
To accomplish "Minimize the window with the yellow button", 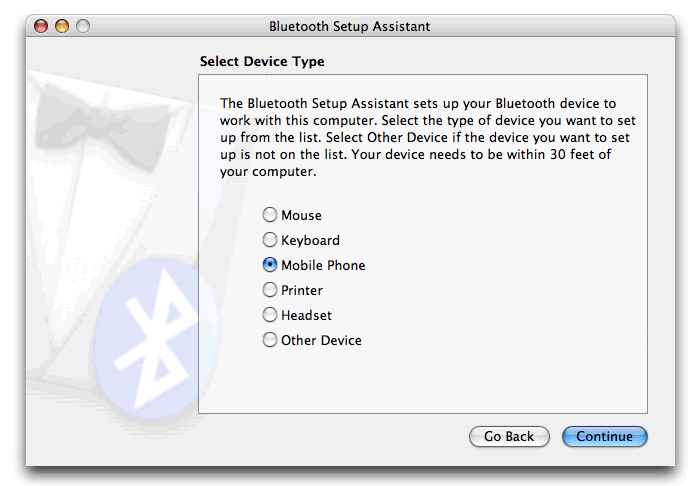I will (62, 26).
